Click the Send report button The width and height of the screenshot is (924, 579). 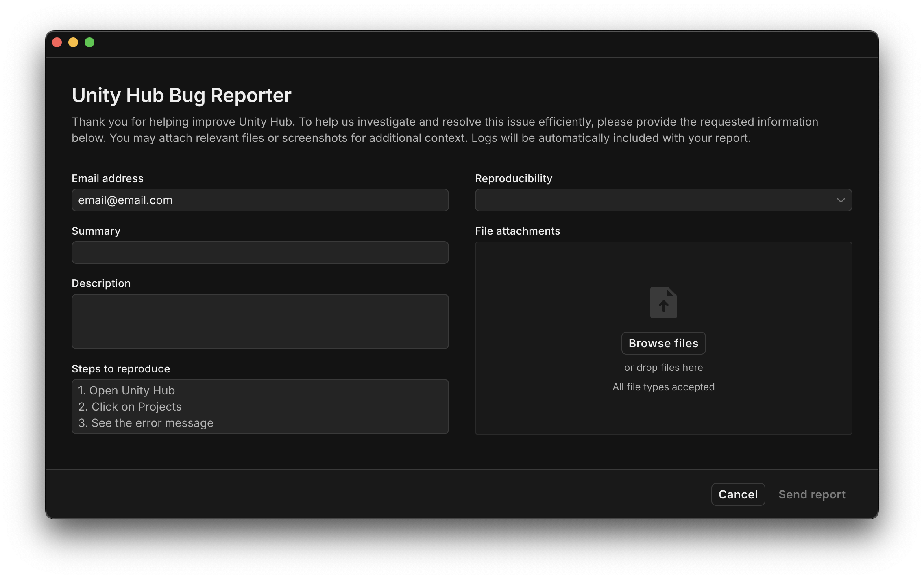tap(812, 494)
